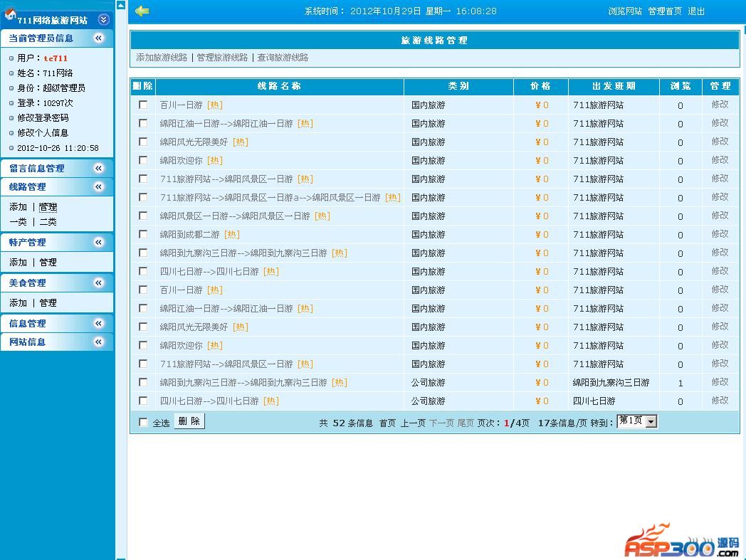
Task: Open 修改登录密码 link
Action: pos(43,117)
